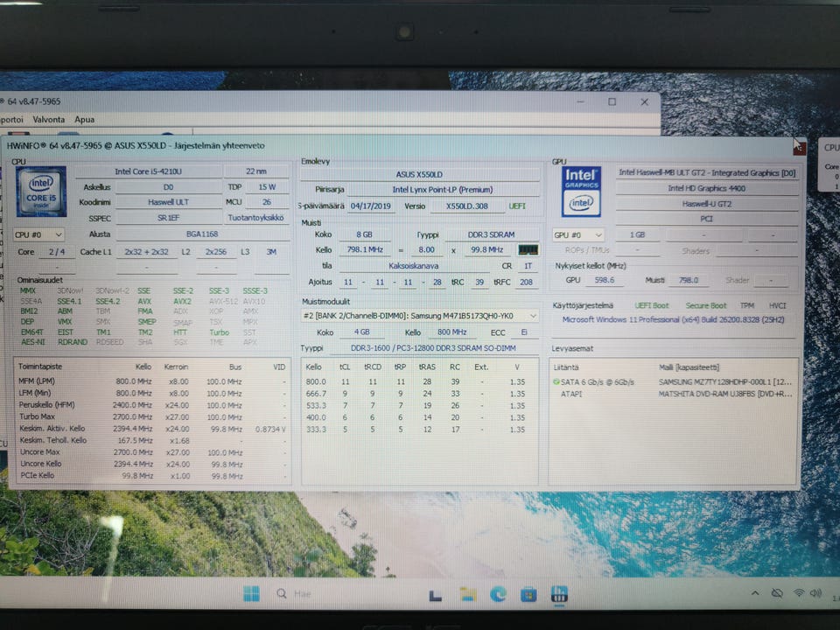The width and height of the screenshot is (840, 630).
Task: Click the GPU clock 598.6 value
Action: pyautogui.click(x=605, y=280)
